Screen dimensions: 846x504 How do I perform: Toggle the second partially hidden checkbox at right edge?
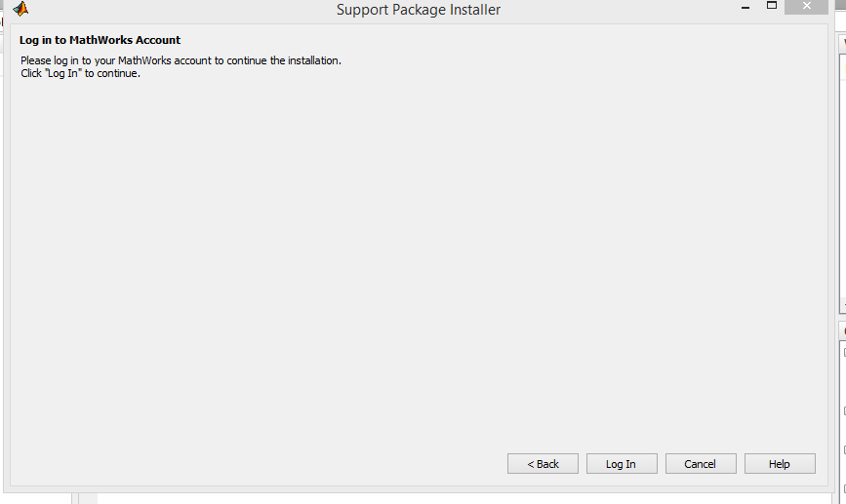pos(844,411)
